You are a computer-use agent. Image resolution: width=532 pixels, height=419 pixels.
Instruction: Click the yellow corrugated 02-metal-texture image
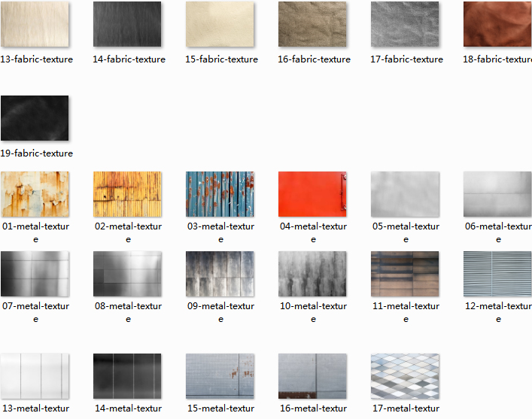127,194
